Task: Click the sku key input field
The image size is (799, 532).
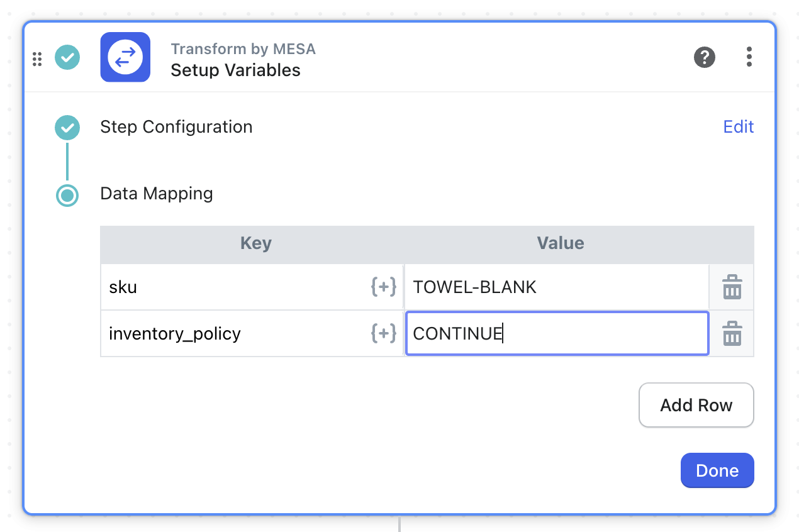Action: point(252,287)
